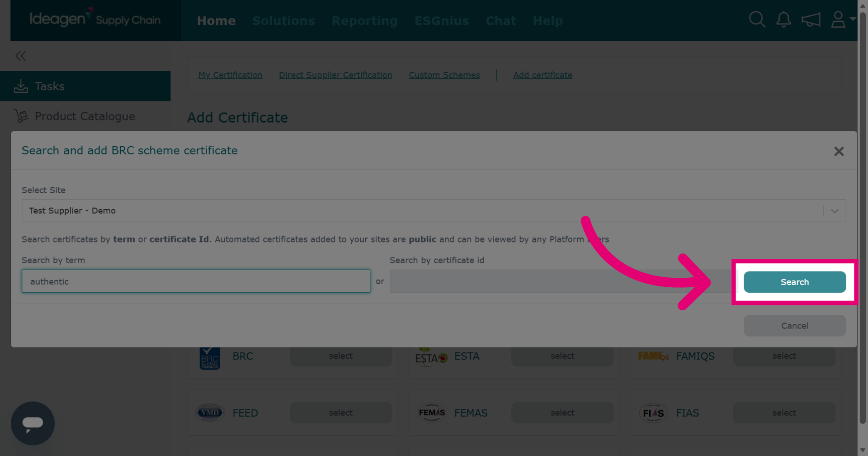Screen dimensions: 868x456
Task: Select the FAMIQS scheme
Action: [x=784, y=356]
